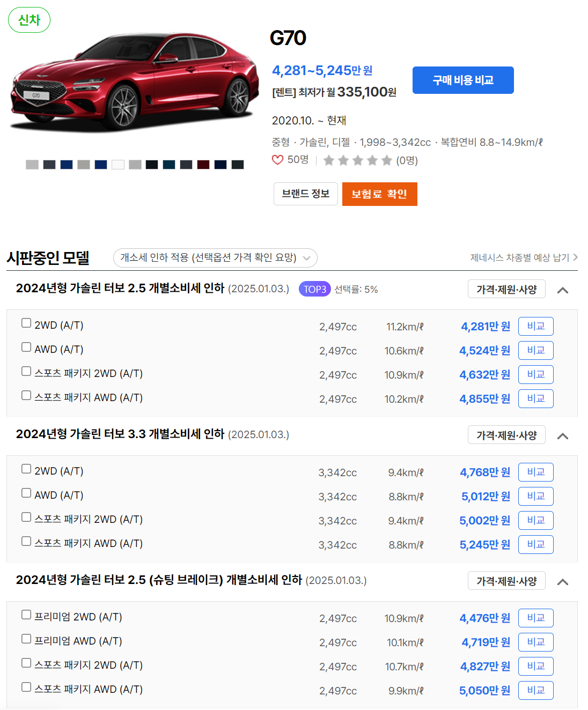588x710 pixels.
Task: Open 가격·제원·사양 for 터보 3.3
Action: [x=506, y=435]
